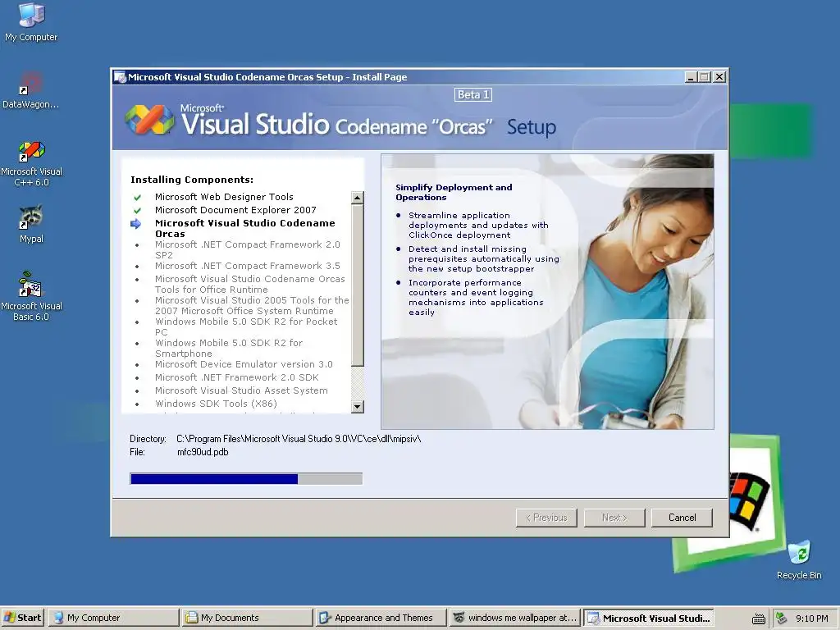Close the Orcas Setup window
The image size is (840, 630).
(719, 77)
